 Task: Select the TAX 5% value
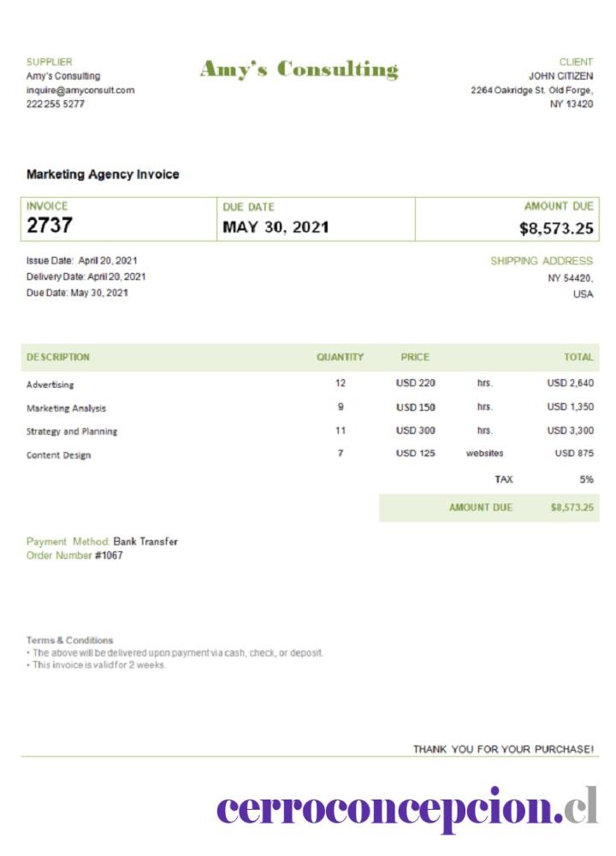click(586, 479)
